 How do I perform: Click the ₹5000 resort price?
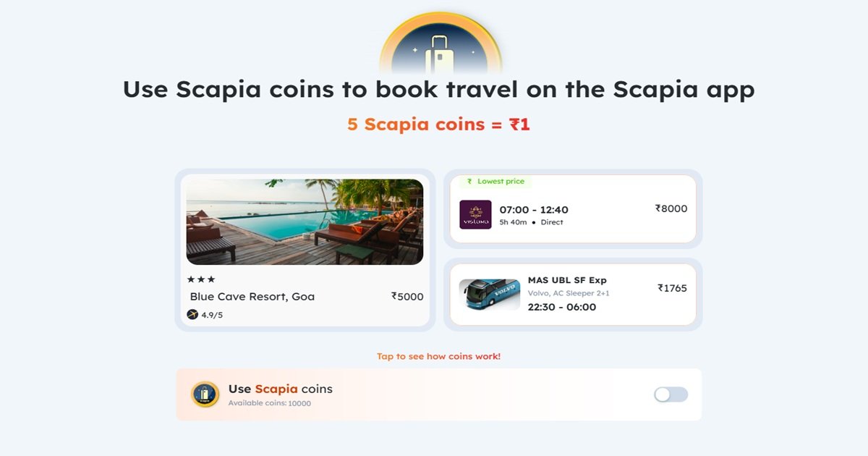point(407,297)
